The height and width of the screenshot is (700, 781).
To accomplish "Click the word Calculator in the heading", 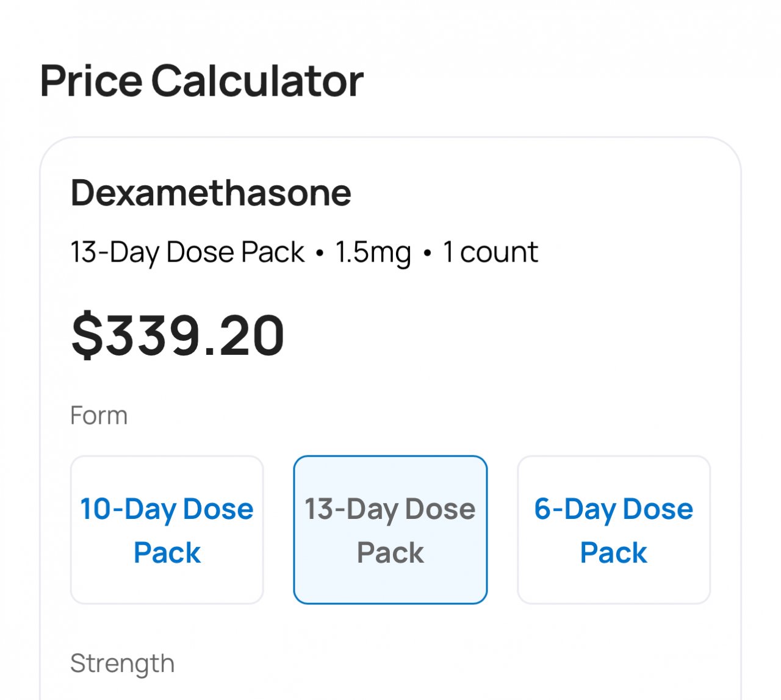I will point(257,80).
